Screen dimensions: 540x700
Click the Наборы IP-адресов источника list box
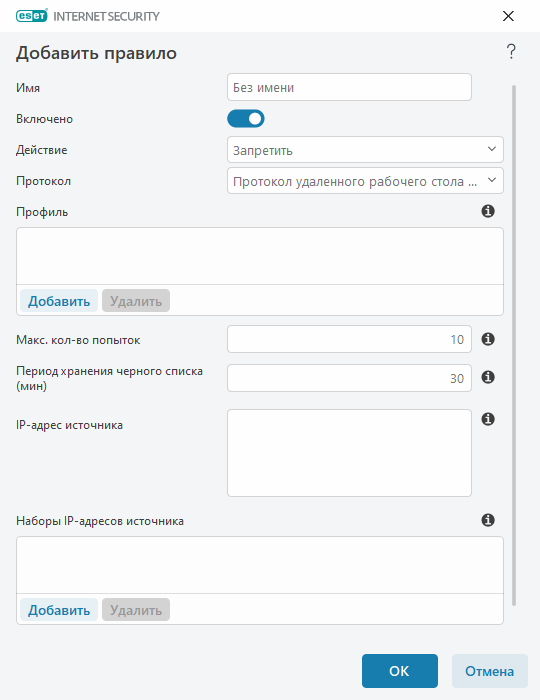coord(260,565)
